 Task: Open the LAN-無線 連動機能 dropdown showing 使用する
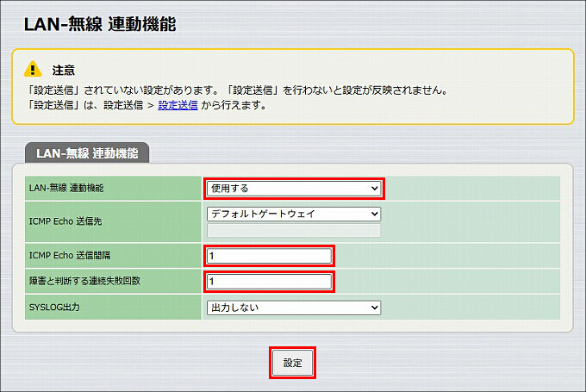294,189
